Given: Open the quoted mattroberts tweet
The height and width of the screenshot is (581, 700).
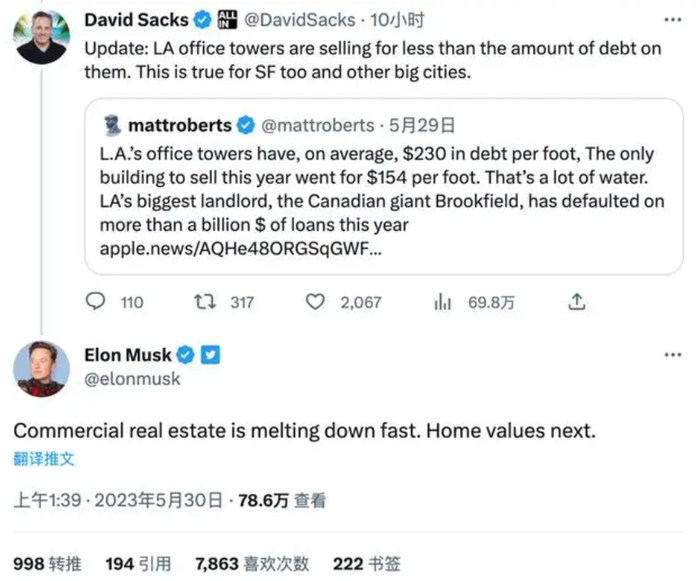Looking at the screenshot, I should click(383, 186).
